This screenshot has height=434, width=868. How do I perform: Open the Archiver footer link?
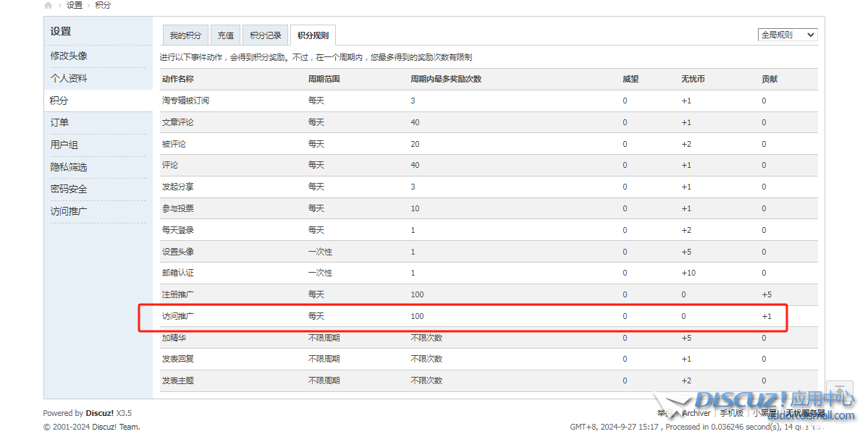pyautogui.click(x=696, y=413)
